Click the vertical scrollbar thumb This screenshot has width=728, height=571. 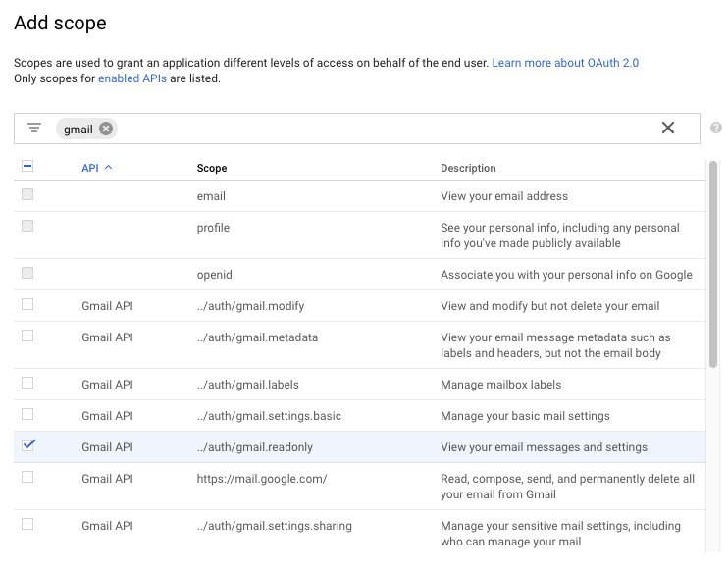coord(713,265)
